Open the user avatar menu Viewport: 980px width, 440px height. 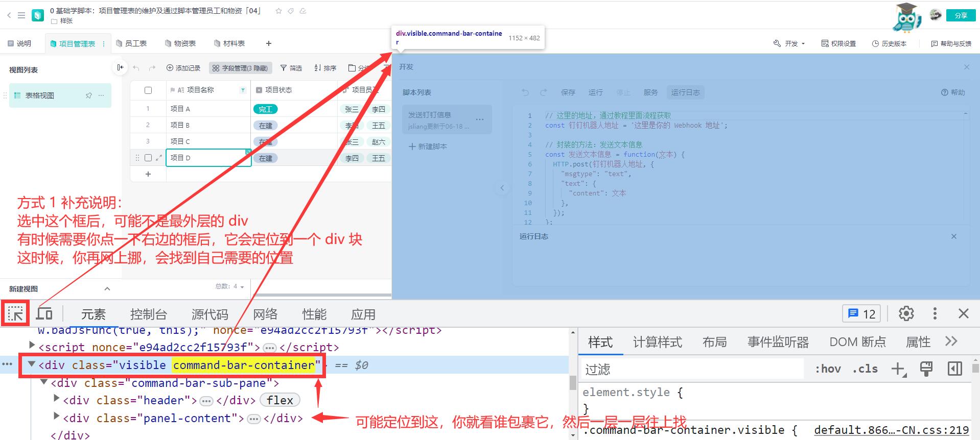click(936, 15)
